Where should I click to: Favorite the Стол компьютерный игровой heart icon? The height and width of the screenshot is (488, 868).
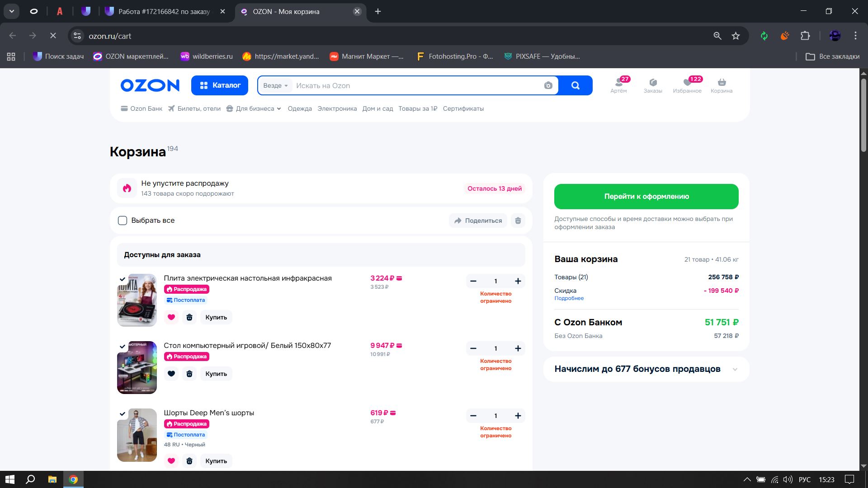pos(171,374)
